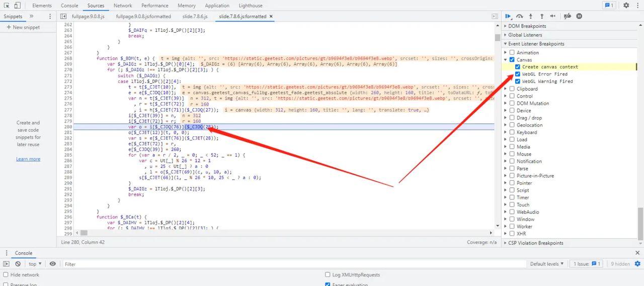Click the deactivate breakpoints icon
Viewport: 644px width, 286px height.
click(x=568, y=16)
